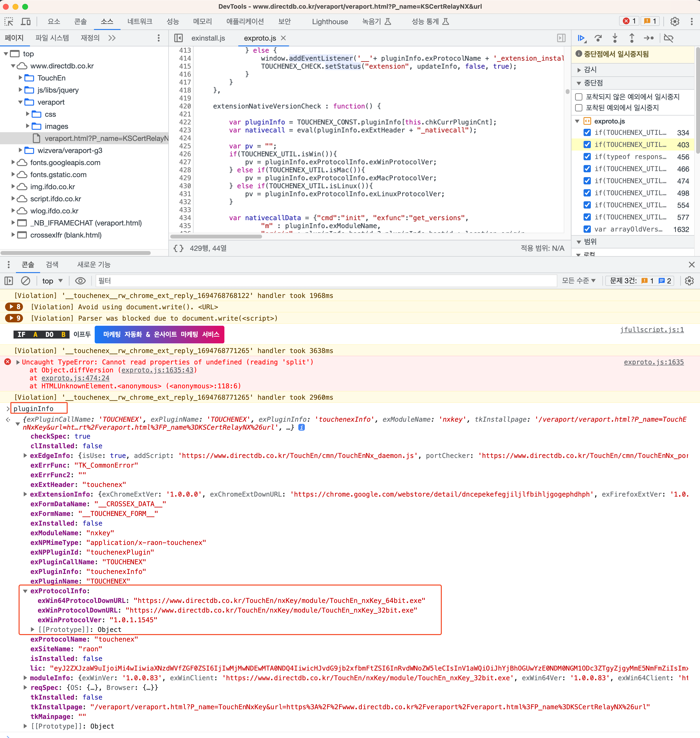Open the exinstall.js file tab
This screenshot has width=700, height=738.
click(x=208, y=38)
